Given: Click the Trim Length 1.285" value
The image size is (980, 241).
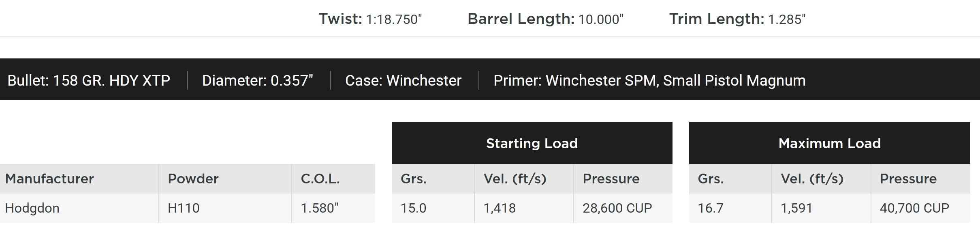Looking at the screenshot, I should coord(737,19).
